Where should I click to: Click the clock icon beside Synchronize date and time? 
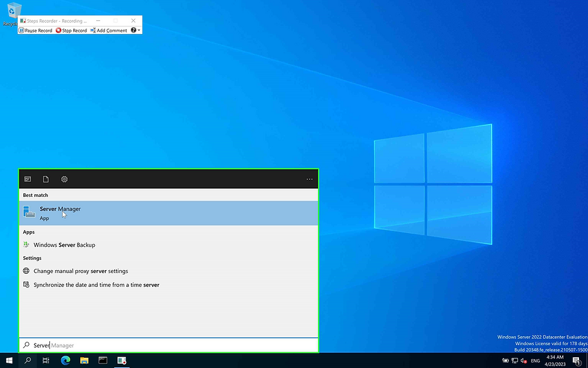[x=26, y=285]
